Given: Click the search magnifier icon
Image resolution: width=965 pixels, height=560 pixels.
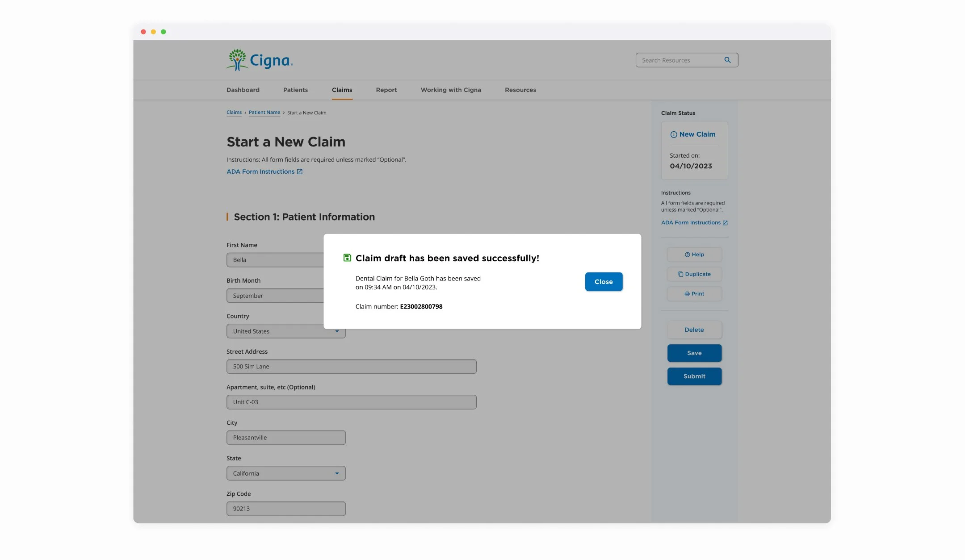Looking at the screenshot, I should 727,60.
